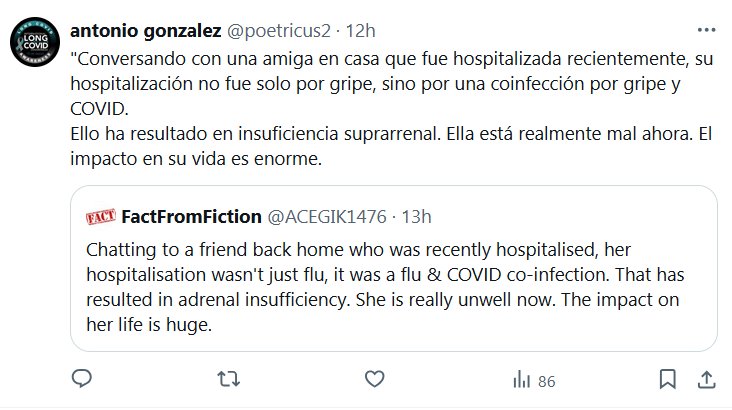Bookmark the tweet by antonio gonzalez
732x410 pixels.
668,379
